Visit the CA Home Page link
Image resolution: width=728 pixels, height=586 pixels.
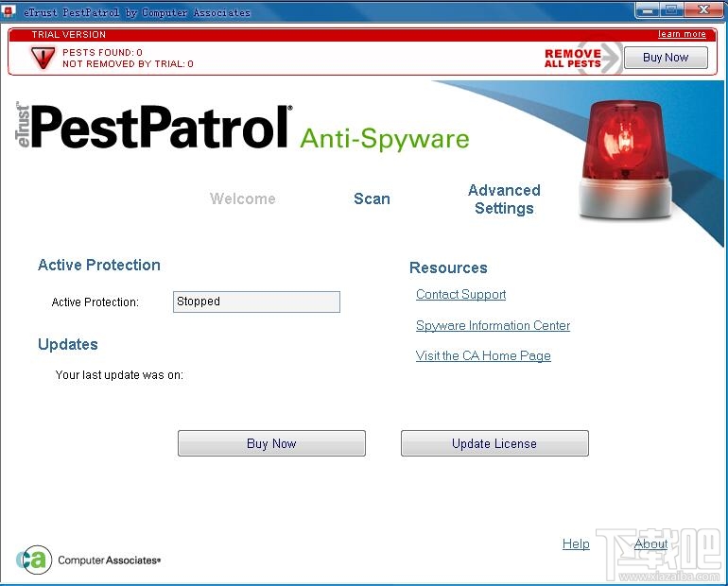click(483, 356)
